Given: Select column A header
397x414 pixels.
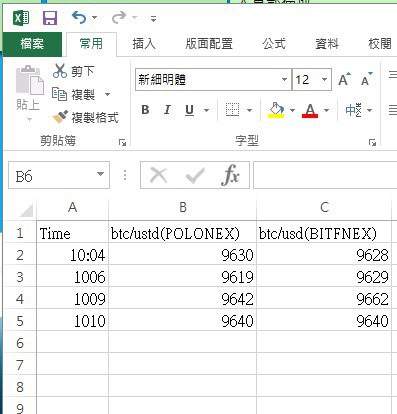Looking at the screenshot, I should (73, 208).
